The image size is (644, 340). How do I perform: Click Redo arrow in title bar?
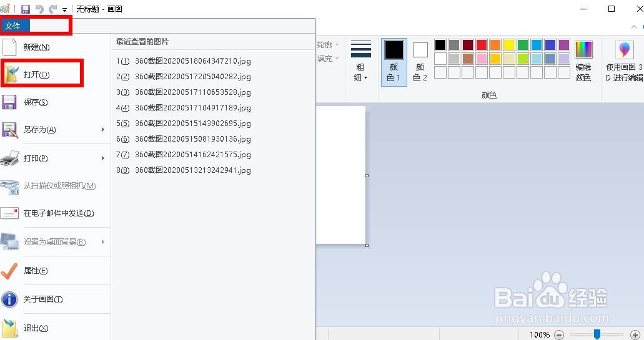click(52, 9)
